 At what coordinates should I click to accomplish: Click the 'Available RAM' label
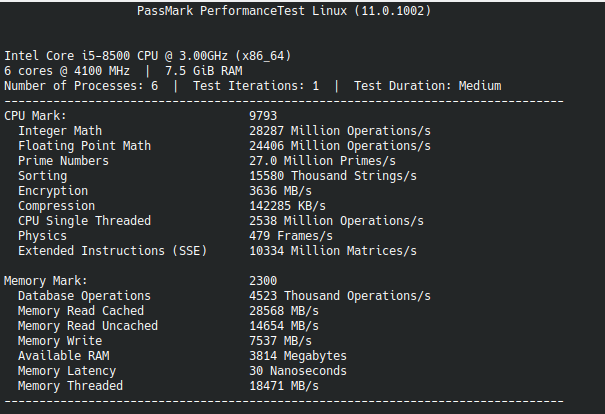tap(63, 356)
